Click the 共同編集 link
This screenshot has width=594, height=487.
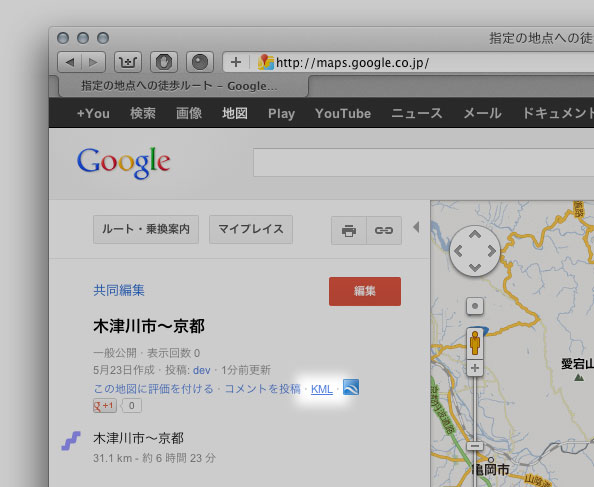[119, 290]
